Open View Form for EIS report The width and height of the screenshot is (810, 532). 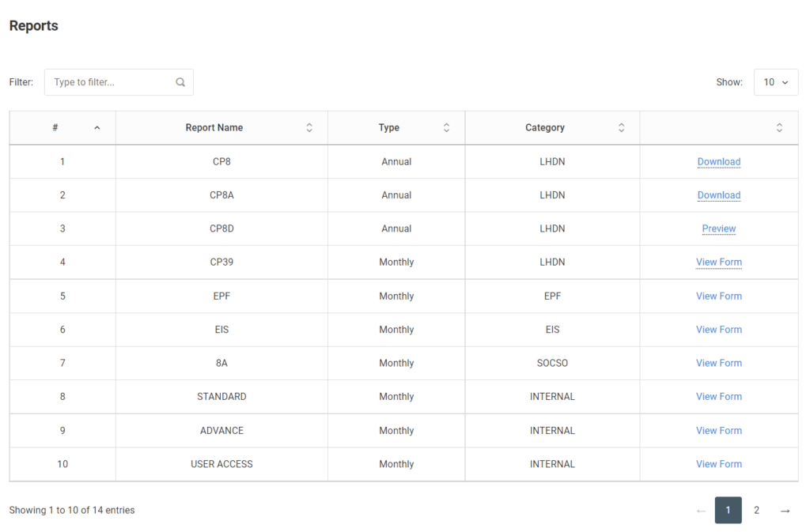[x=719, y=330]
